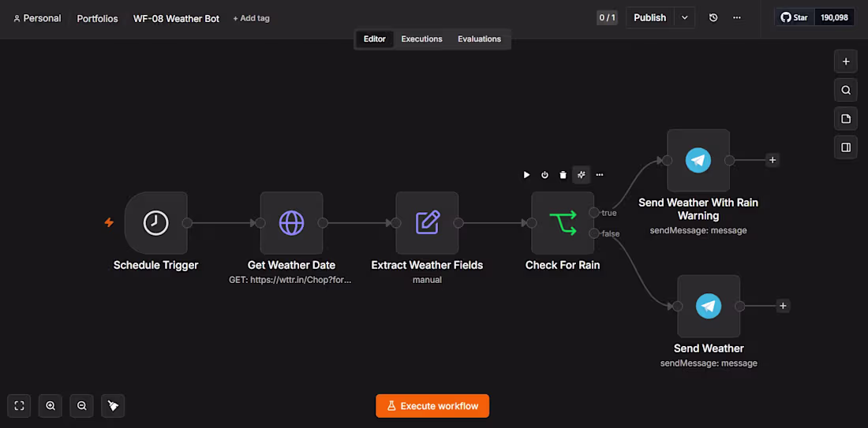868x428 pixels.
Task: Click output connector of Schedule Trigger node
Action: tap(187, 223)
